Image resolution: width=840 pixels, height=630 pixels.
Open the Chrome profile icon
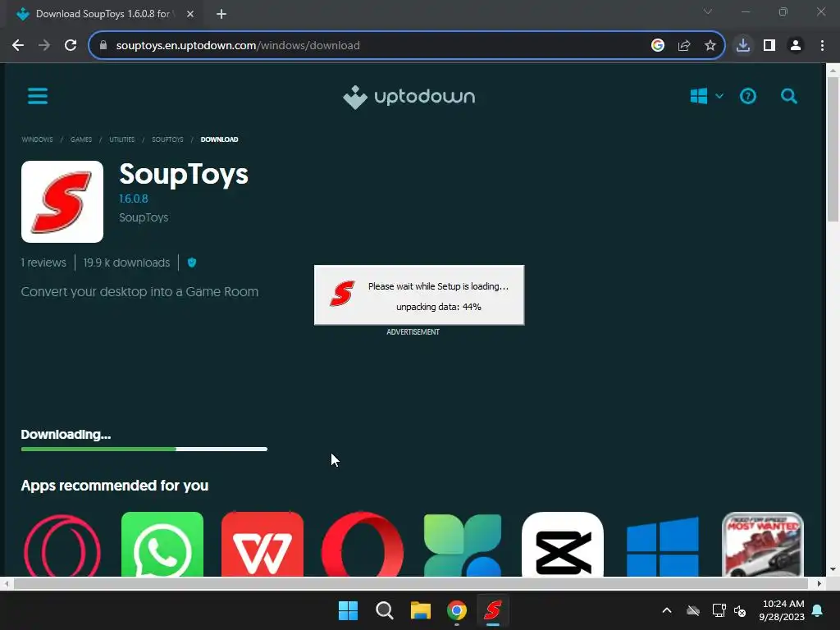[796, 46]
